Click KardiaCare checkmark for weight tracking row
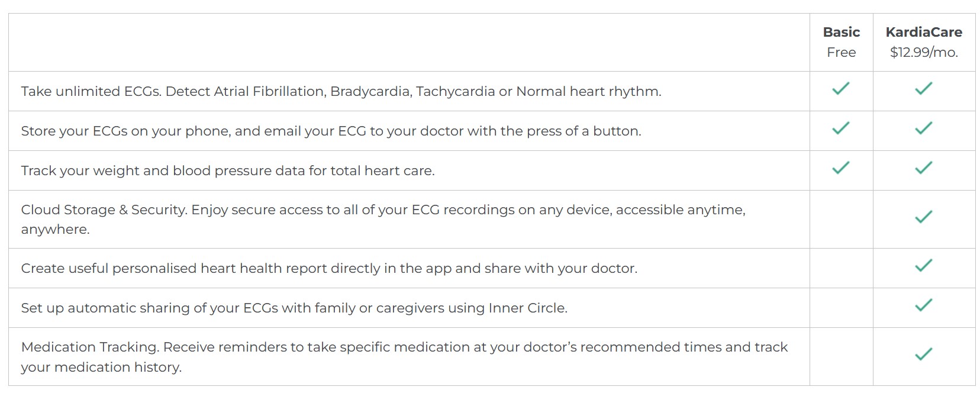Viewport: 980px width, 393px height. (923, 168)
